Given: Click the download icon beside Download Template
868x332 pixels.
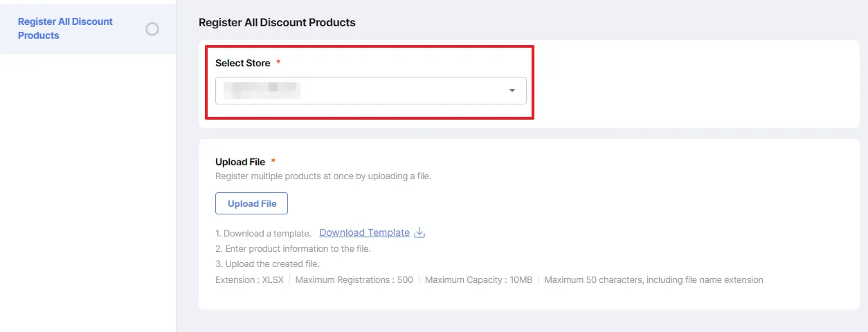Looking at the screenshot, I should [x=419, y=233].
